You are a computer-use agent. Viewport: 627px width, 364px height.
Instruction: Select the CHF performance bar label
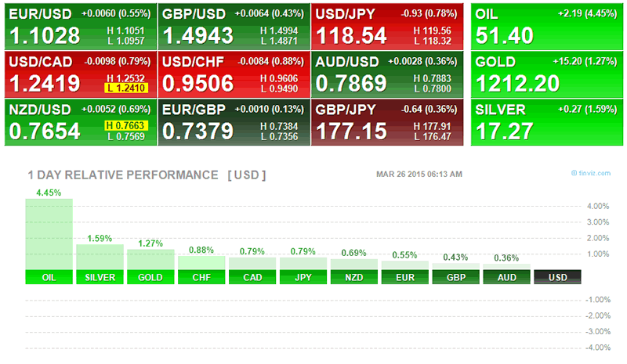pos(201,277)
